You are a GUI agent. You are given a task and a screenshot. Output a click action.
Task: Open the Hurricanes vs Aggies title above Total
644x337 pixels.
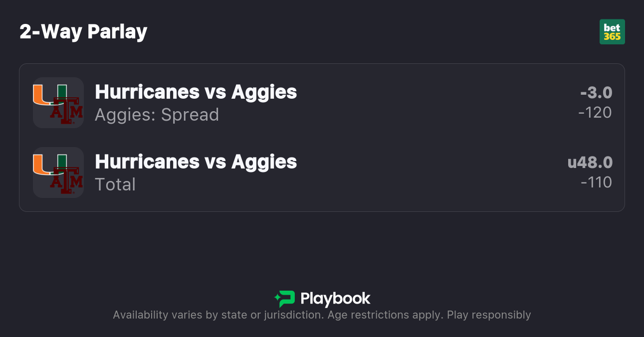point(196,162)
